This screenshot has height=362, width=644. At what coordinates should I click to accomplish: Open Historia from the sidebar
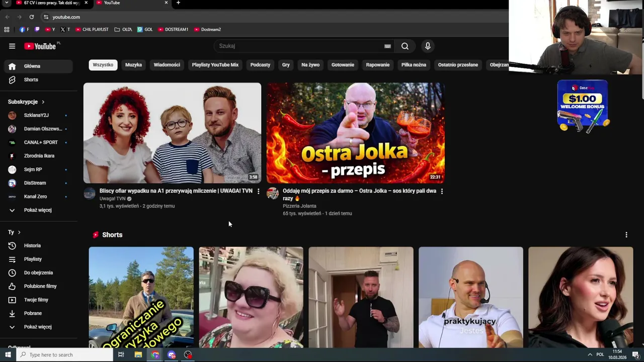38,246
